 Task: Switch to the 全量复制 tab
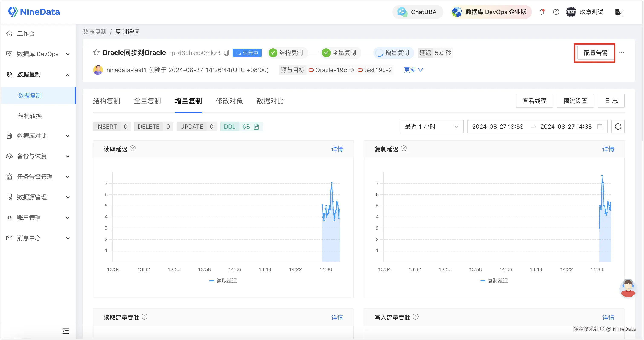point(147,101)
